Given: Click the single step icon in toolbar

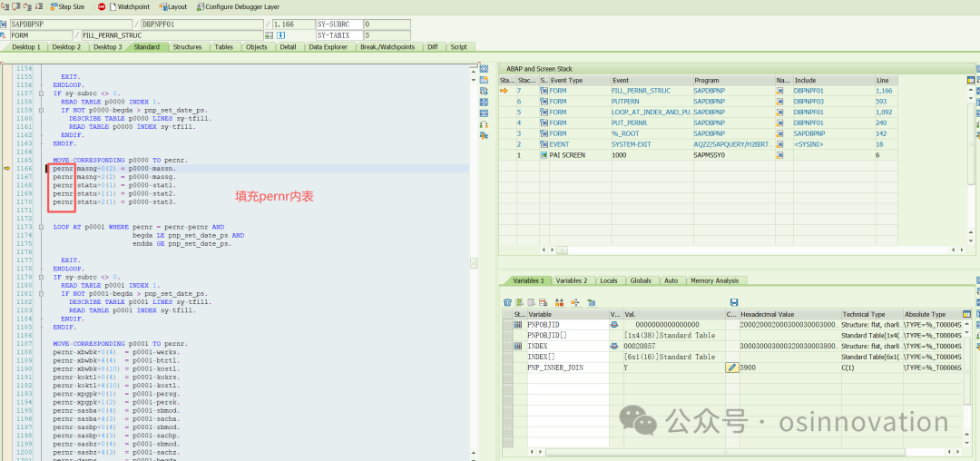Looking at the screenshot, I should point(5,7).
